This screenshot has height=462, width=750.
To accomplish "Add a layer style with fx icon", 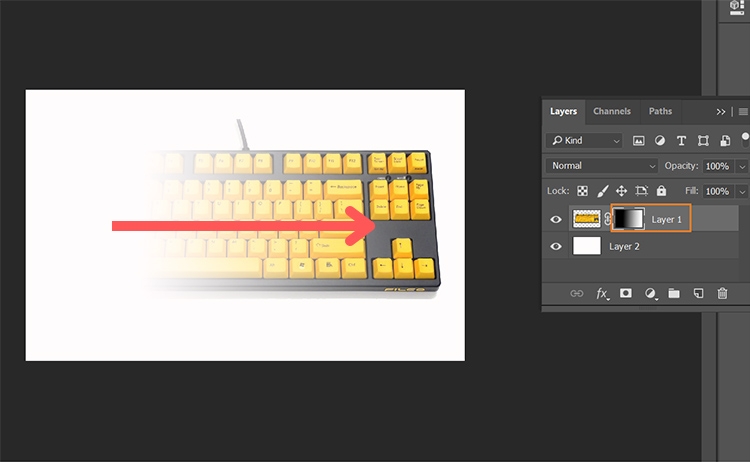I will point(602,293).
